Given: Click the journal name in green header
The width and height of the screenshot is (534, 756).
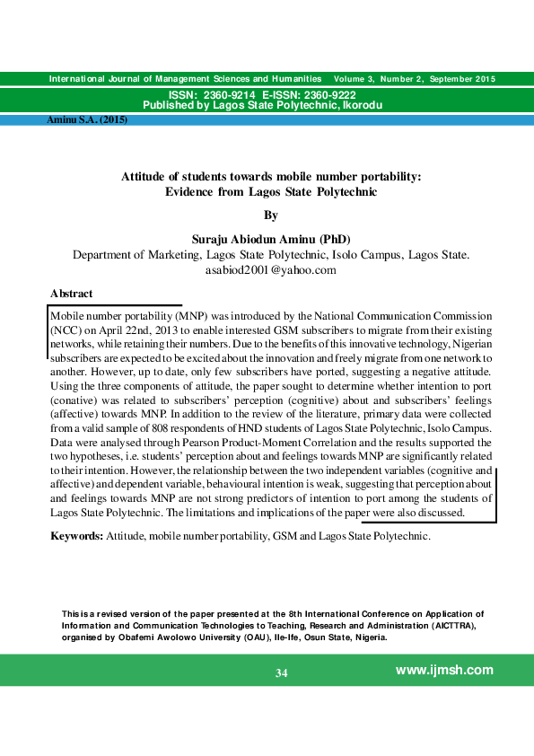Looking at the screenshot, I should coord(185,79).
